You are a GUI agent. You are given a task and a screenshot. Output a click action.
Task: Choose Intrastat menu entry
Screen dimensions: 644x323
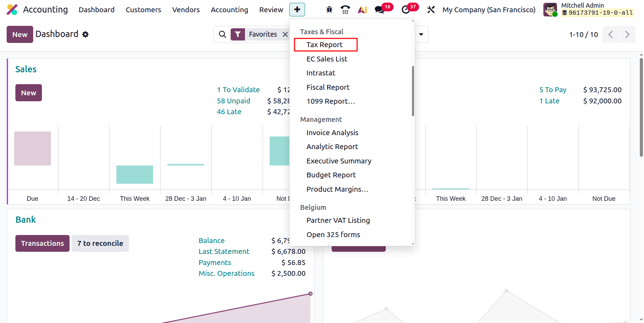pyautogui.click(x=321, y=73)
